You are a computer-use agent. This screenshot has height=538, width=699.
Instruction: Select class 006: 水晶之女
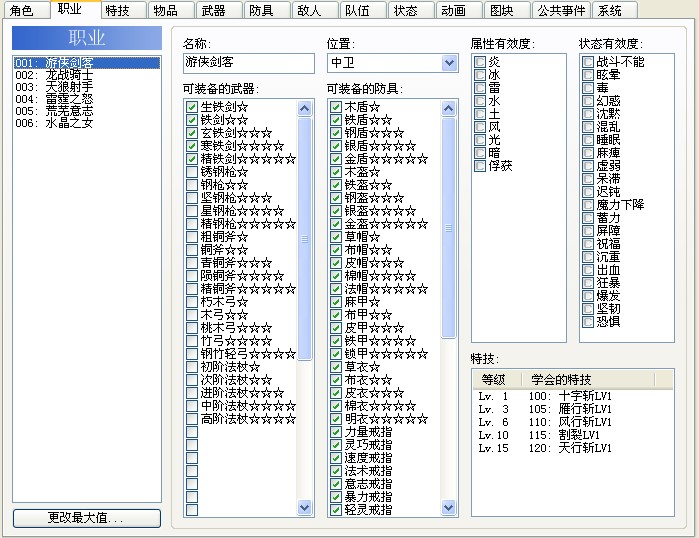coord(87,123)
